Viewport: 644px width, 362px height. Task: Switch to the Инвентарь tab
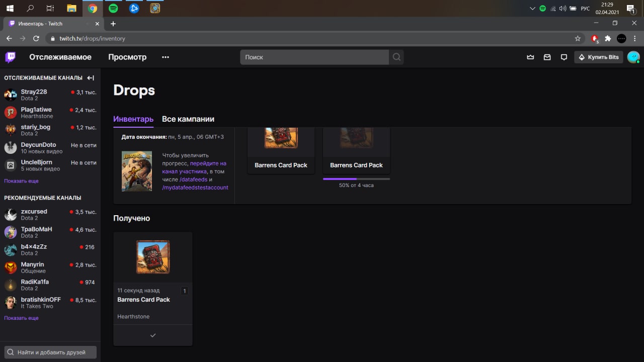coord(133,119)
